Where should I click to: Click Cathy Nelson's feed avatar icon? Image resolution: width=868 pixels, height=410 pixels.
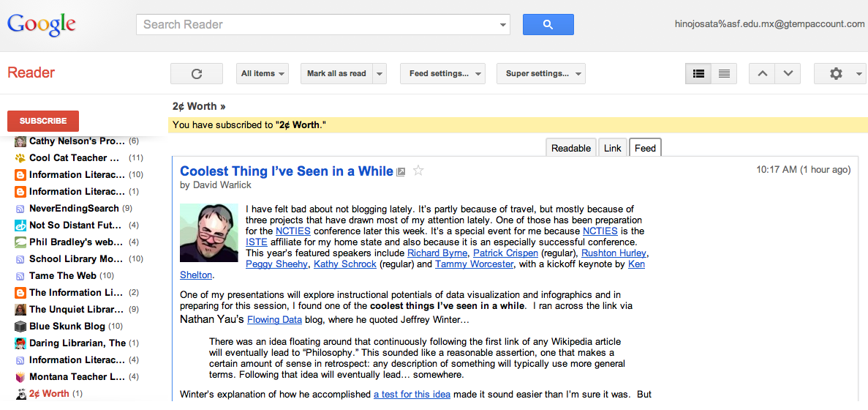[20, 141]
